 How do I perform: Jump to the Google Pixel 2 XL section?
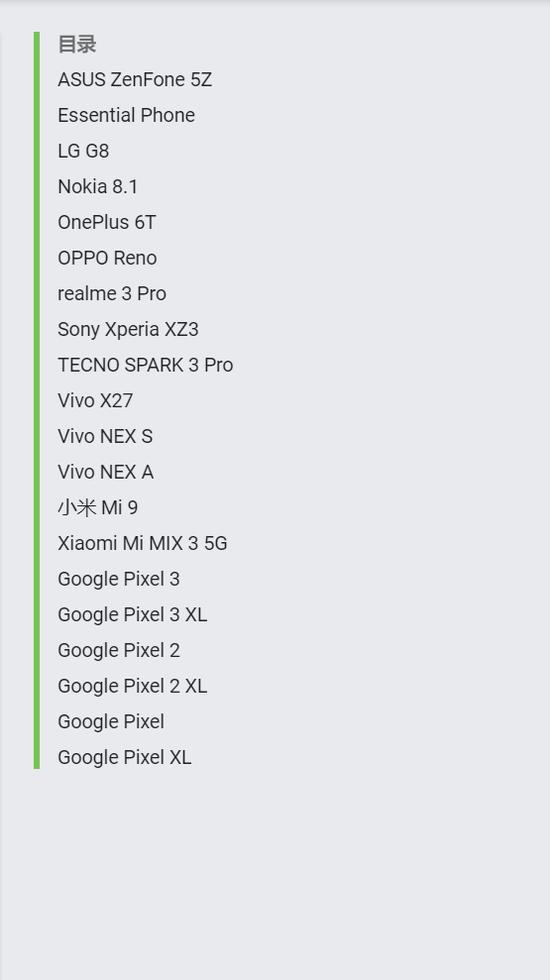pos(132,686)
